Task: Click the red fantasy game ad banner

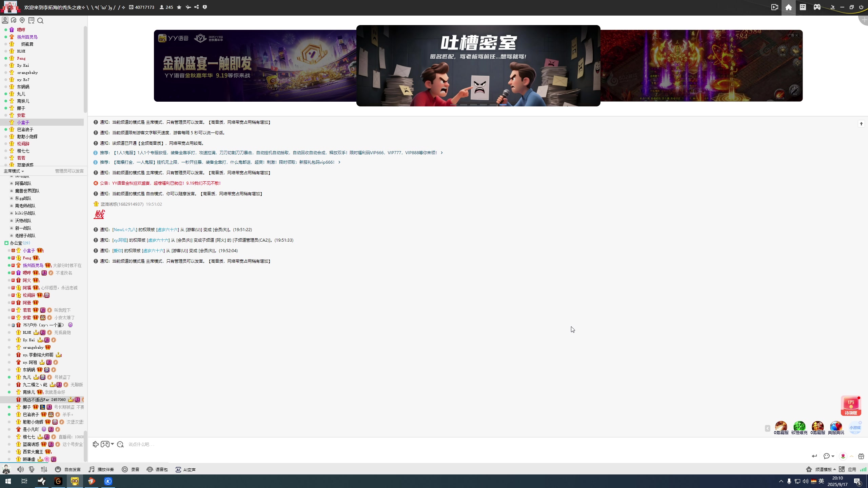Action: pyautogui.click(x=701, y=65)
